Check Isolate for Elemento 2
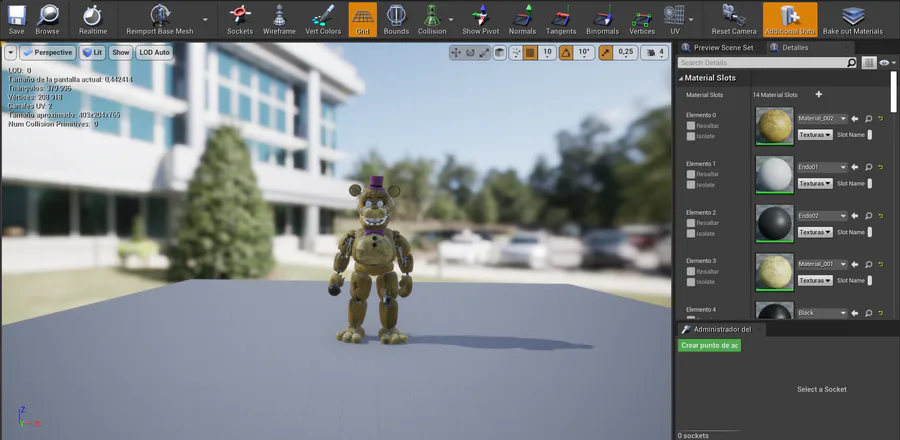This screenshot has height=440, width=900. (691, 233)
